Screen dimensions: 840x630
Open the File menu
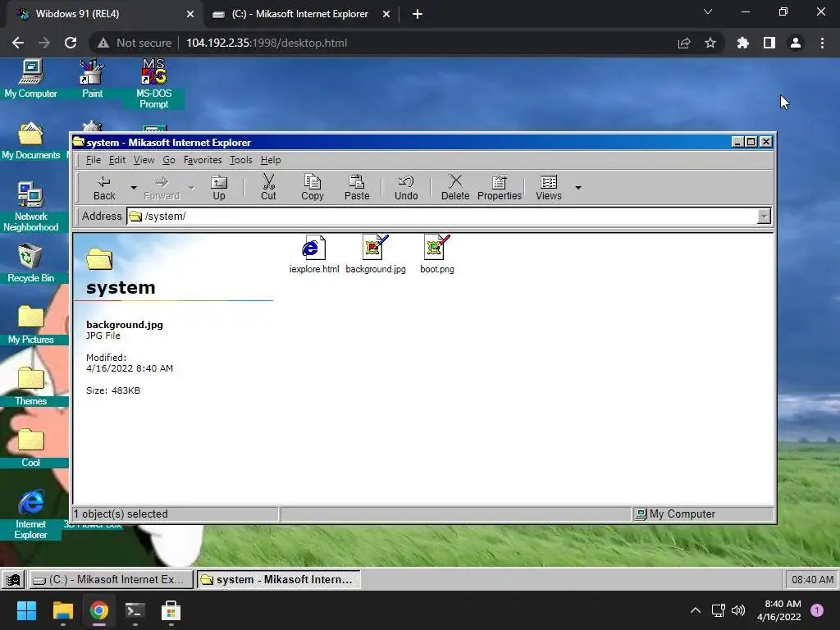tap(94, 160)
